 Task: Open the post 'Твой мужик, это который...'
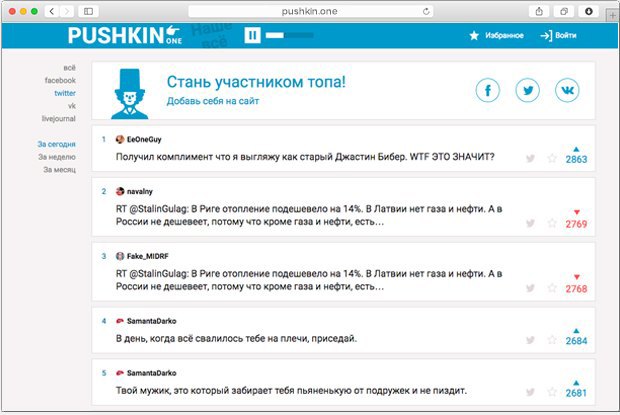tap(291, 390)
